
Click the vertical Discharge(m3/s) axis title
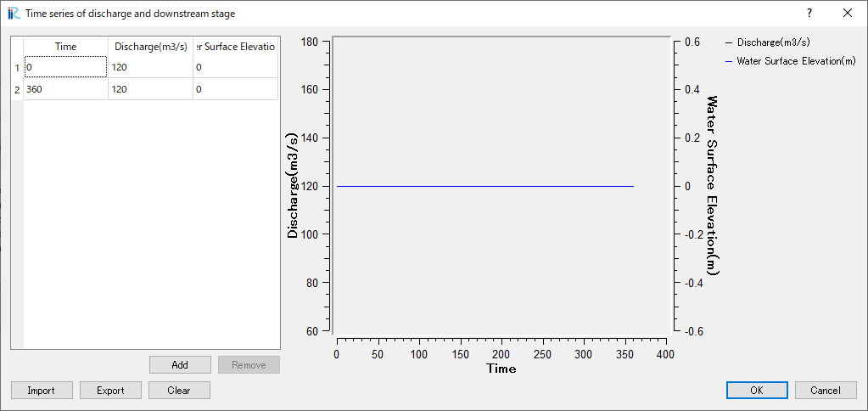pos(293,186)
